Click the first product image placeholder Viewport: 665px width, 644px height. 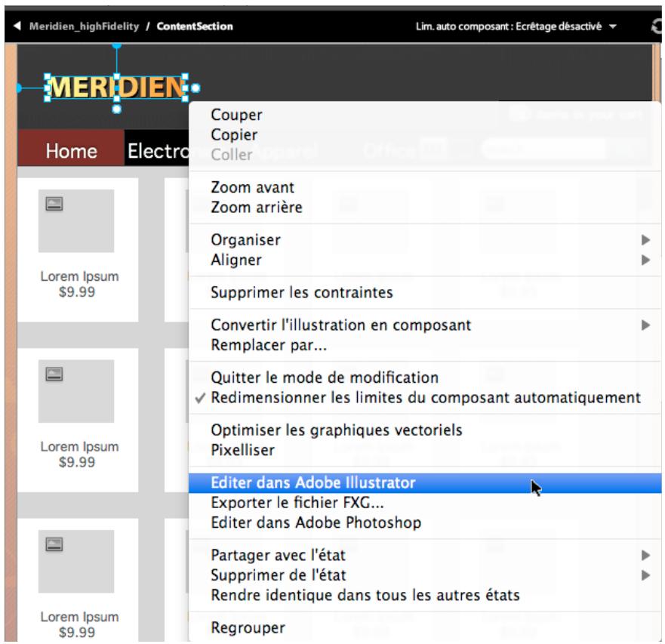[76, 220]
